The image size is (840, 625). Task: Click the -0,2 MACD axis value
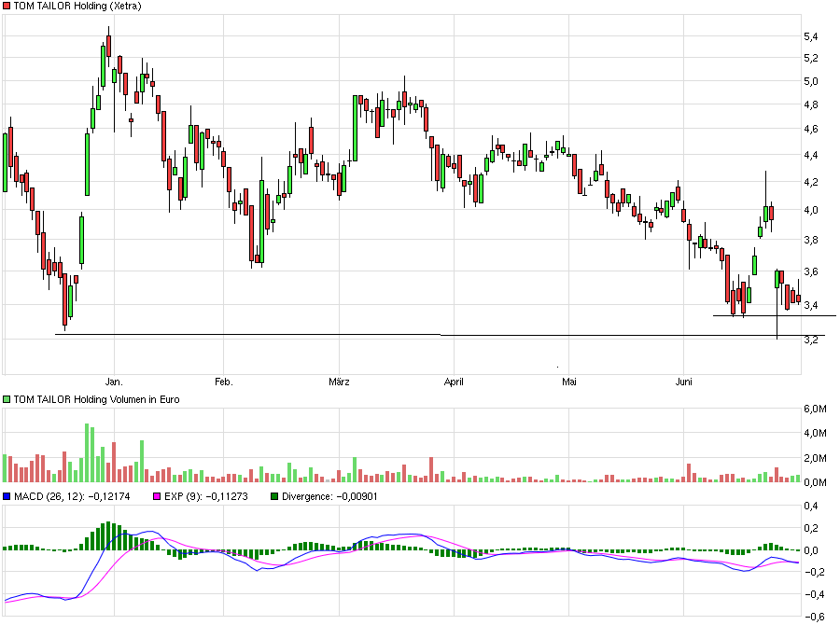click(x=814, y=572)
